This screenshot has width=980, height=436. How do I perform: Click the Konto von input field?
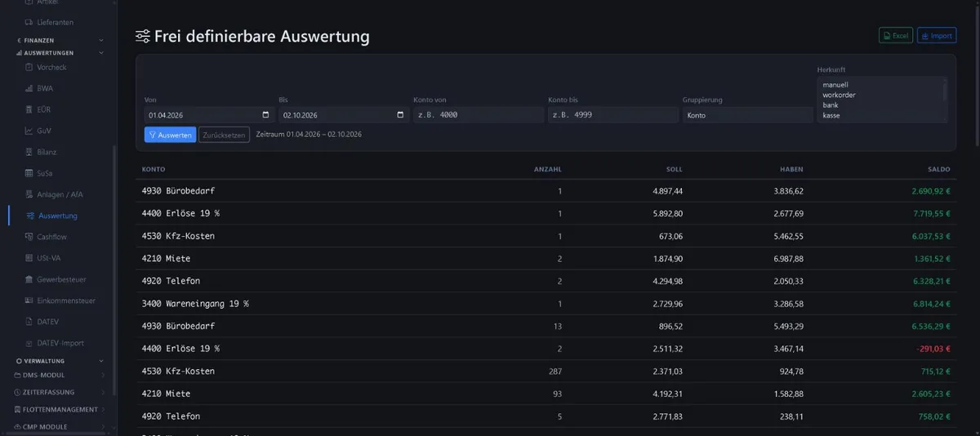[478, 115]
